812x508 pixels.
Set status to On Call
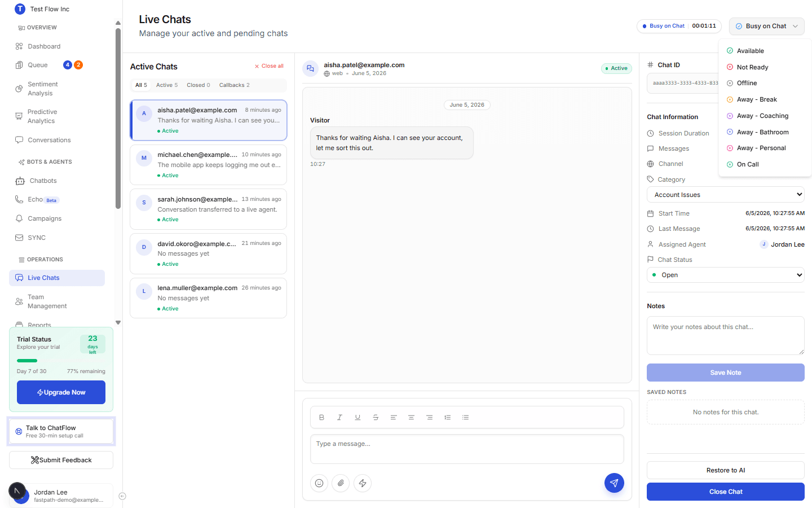[x=765, y=164]
